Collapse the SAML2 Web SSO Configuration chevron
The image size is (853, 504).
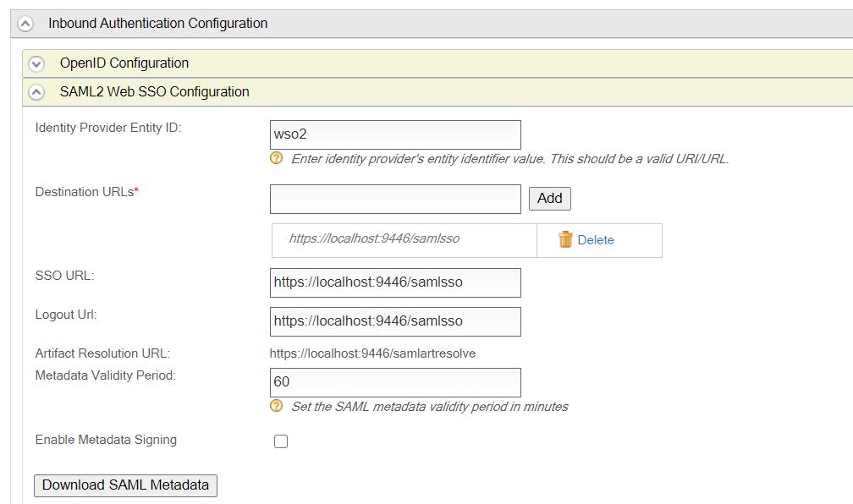click(36, 92)
